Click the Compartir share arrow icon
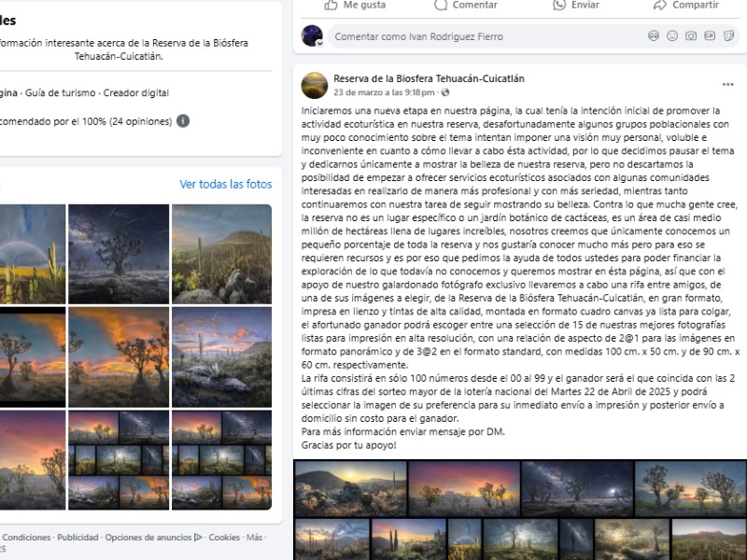Image resolution: width=747 pixels, height=560 pixels. tap(660, 5)
